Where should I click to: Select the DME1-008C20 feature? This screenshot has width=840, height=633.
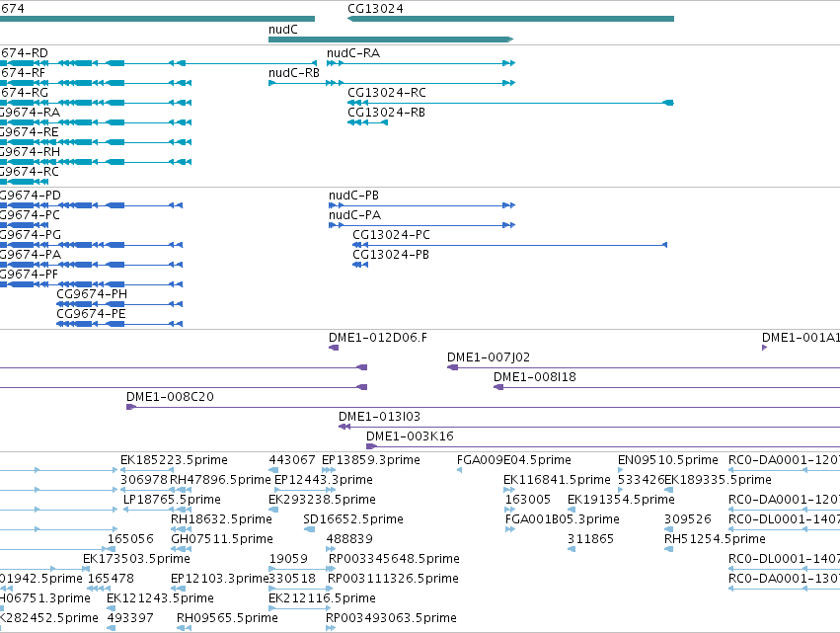pyautogui.click(x=483, y=407)
